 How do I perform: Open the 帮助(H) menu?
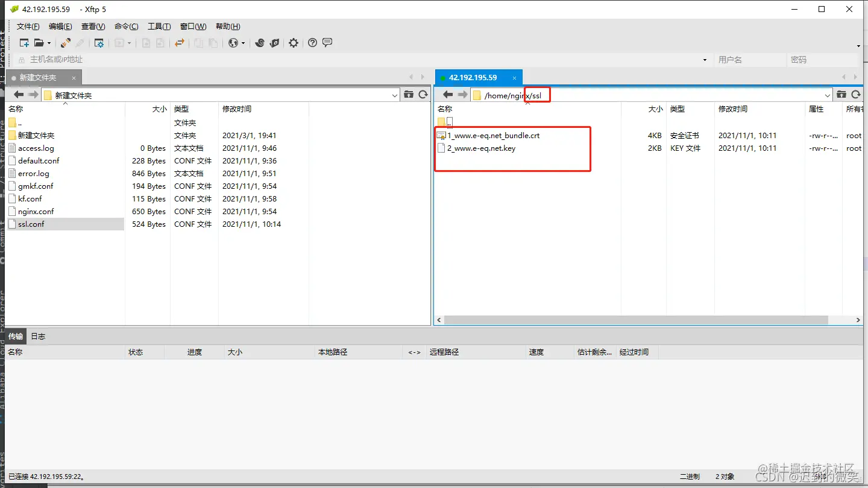coord(227,27)
